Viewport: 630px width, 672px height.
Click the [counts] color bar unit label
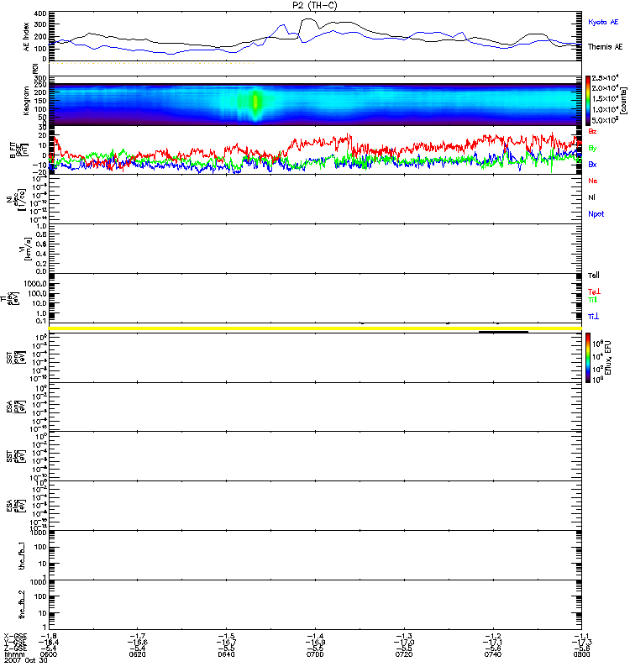[623, 101]
